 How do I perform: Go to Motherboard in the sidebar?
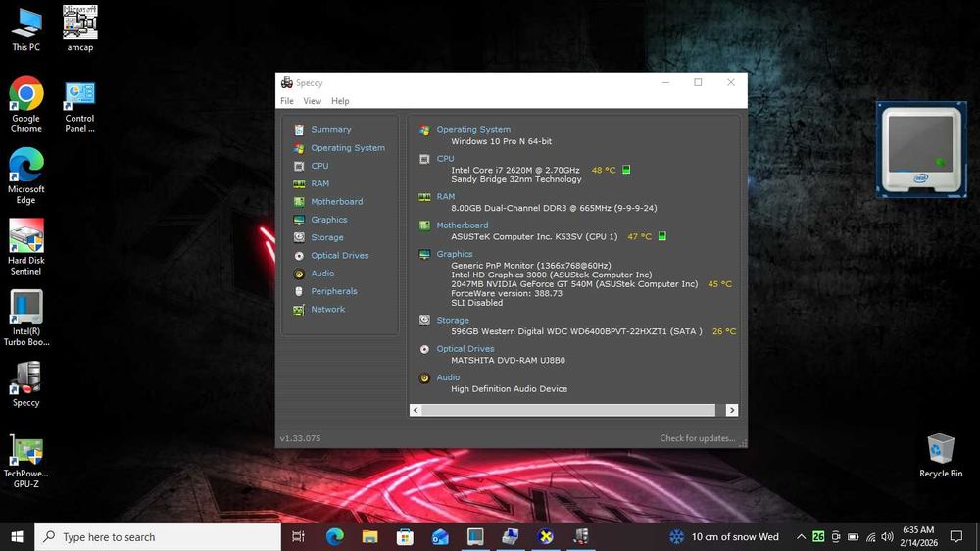click(x=336, y=202)
